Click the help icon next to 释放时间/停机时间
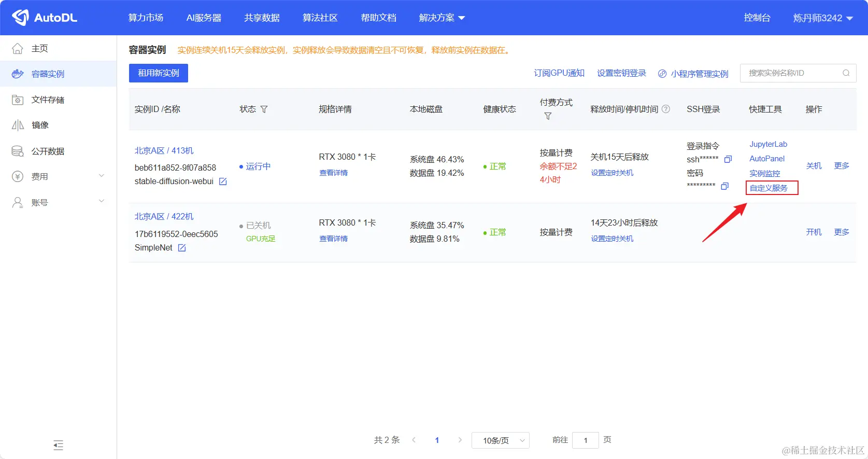Viewport: 868px width, 459px height. click(x=666, y=109)
